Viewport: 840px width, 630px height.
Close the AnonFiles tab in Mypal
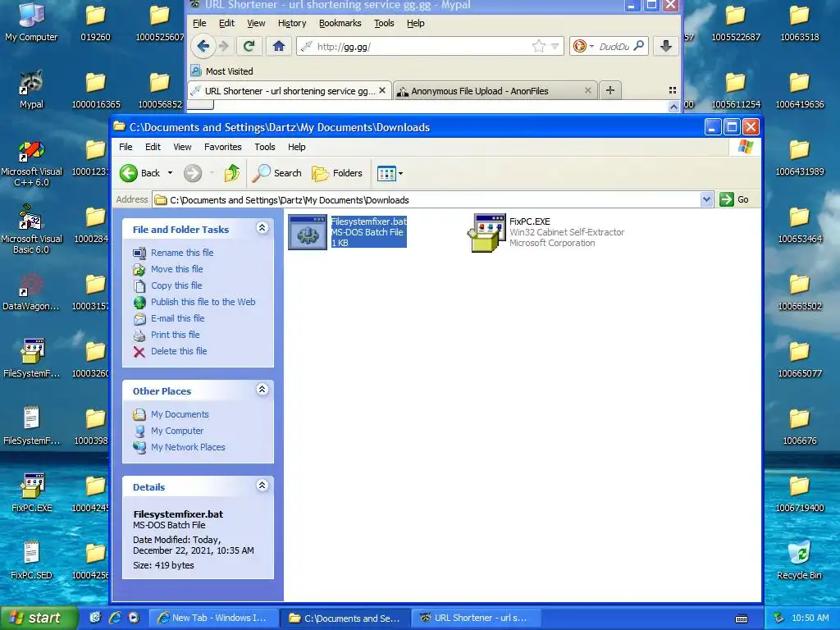(x=587, y=90)
